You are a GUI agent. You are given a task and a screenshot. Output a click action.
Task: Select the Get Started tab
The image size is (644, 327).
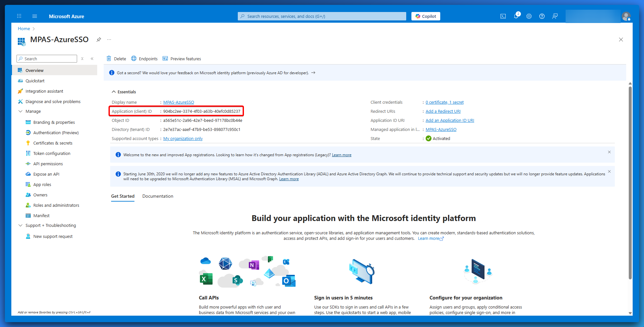tap(123, 196)
